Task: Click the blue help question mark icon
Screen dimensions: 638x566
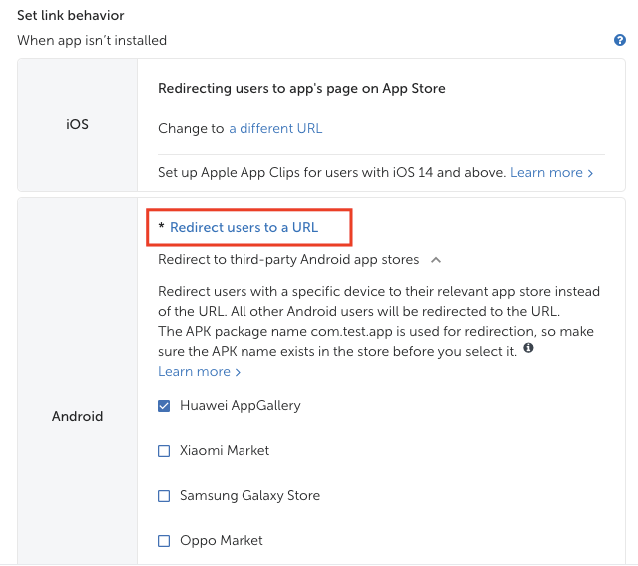Action: 620,41
